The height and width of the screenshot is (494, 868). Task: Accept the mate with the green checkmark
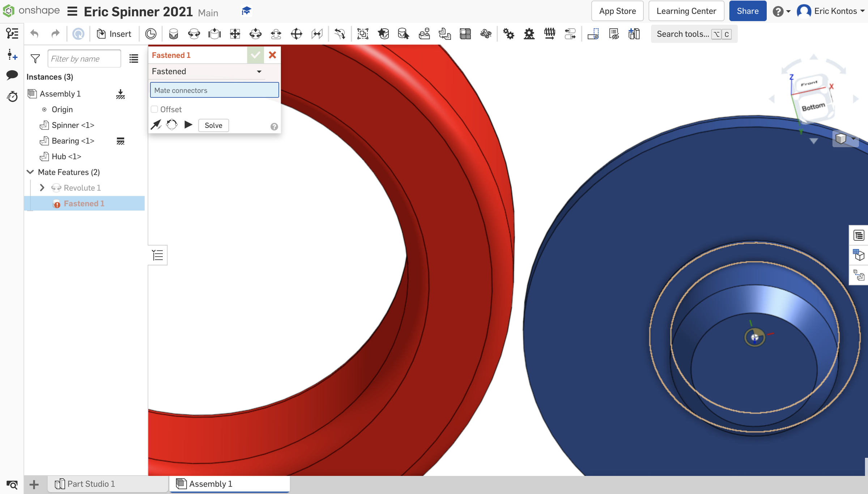[256, 55]
